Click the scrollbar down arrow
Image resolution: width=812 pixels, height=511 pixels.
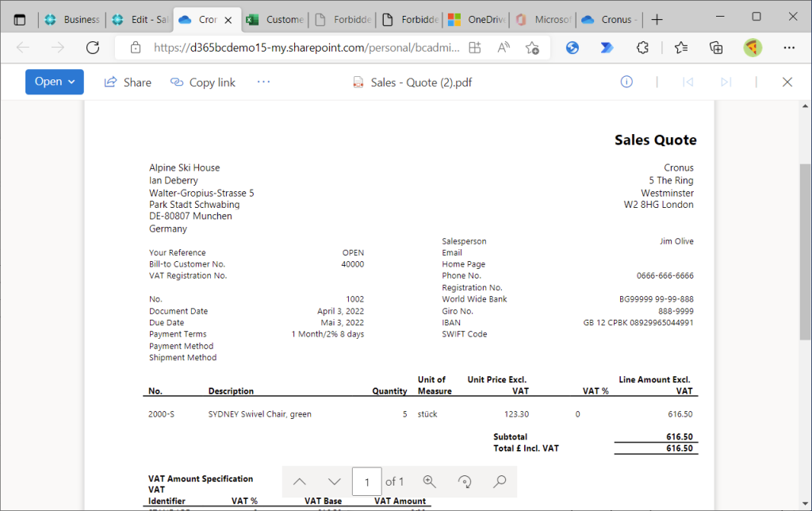[805, 503]
